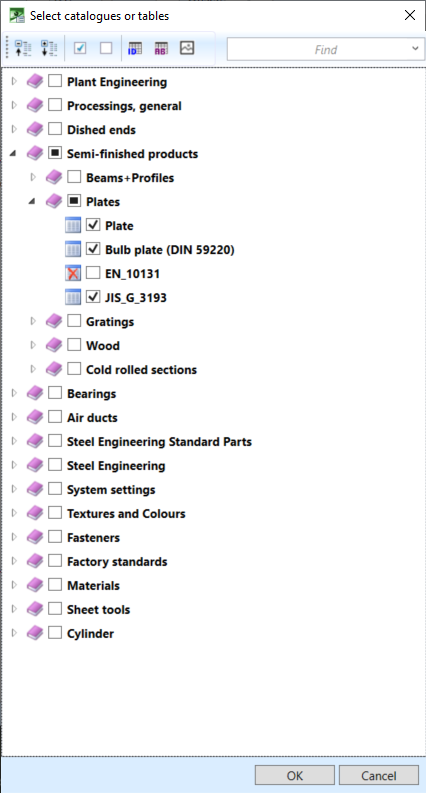Check the EN_10131 checkbox
Image resolution: width=426 pixels, height=793 pixels.
point(93,273)
